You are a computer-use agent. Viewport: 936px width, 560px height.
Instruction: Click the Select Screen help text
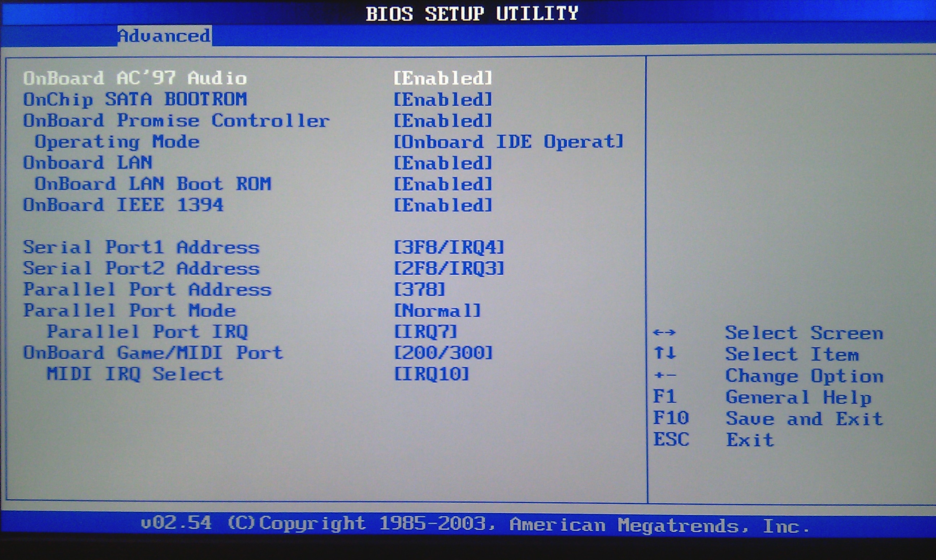click(x=804, y=333)
